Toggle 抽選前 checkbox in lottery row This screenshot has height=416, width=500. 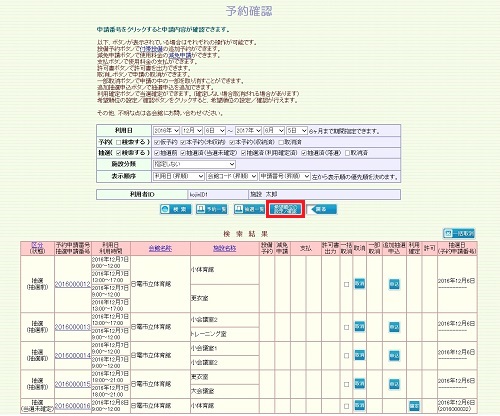click(x=157, y=153)
